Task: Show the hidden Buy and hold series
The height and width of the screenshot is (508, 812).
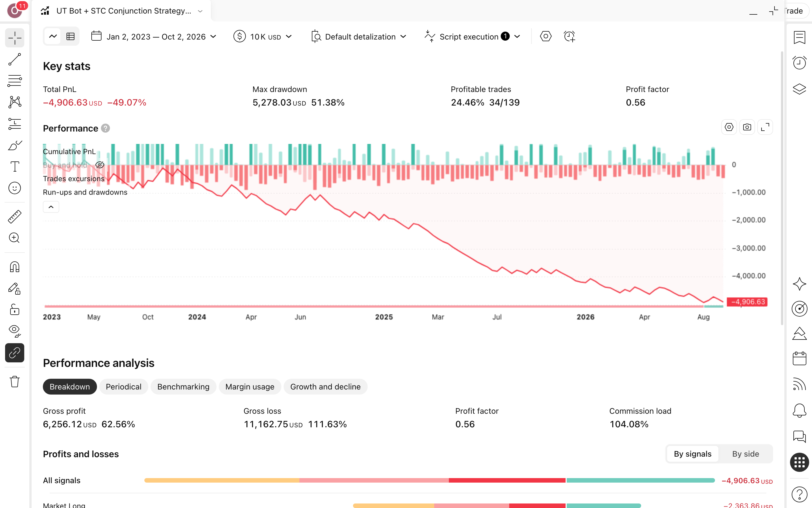Action: (x=100, y=165)
